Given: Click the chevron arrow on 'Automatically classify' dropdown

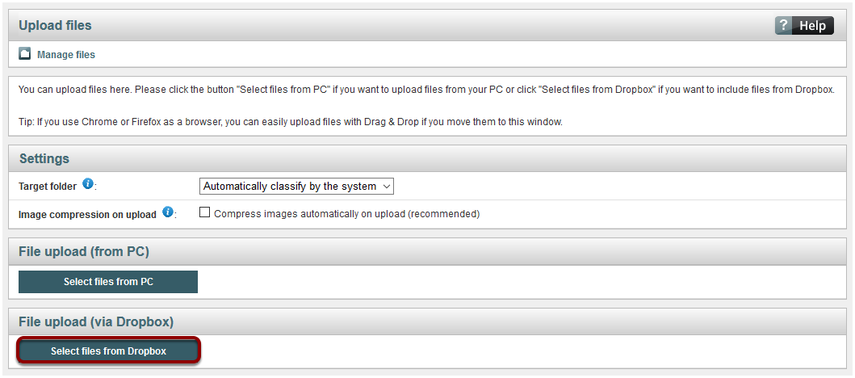Looking at the screenshot, I should point(386,187).
